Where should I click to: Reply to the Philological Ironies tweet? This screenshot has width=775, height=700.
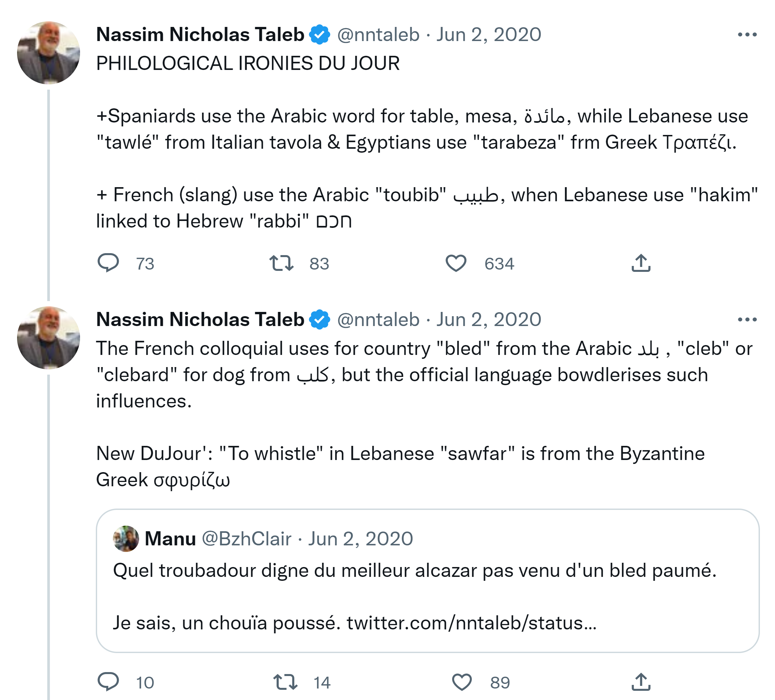(108, 263)
